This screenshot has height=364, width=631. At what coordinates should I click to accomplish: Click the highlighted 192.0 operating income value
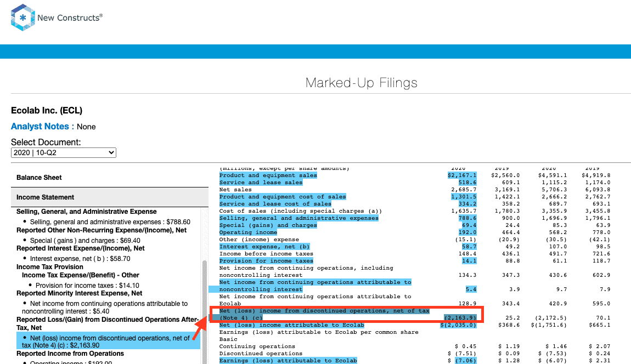pyautogui.click(x=467, y=232)
